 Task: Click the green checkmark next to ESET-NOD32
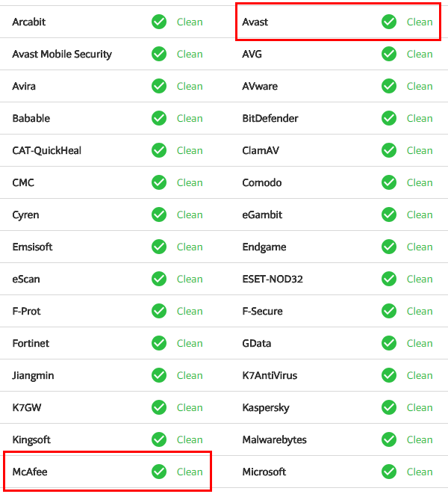[389, 279]
